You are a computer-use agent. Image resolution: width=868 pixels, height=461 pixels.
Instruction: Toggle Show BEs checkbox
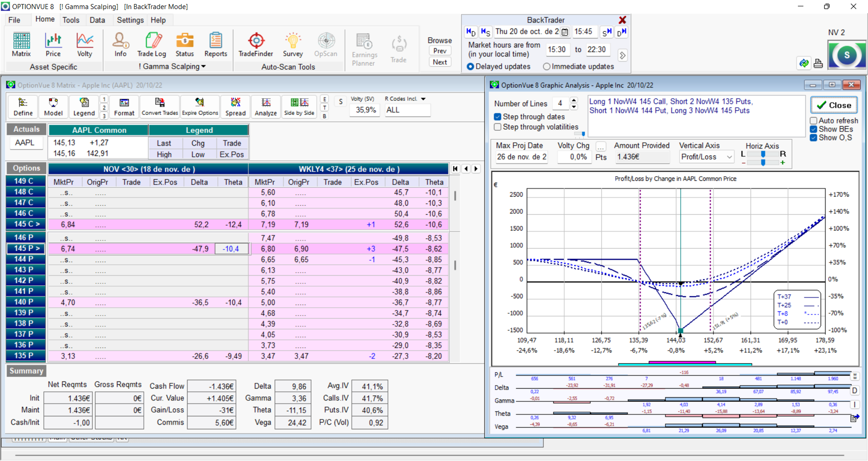point(813,129)
